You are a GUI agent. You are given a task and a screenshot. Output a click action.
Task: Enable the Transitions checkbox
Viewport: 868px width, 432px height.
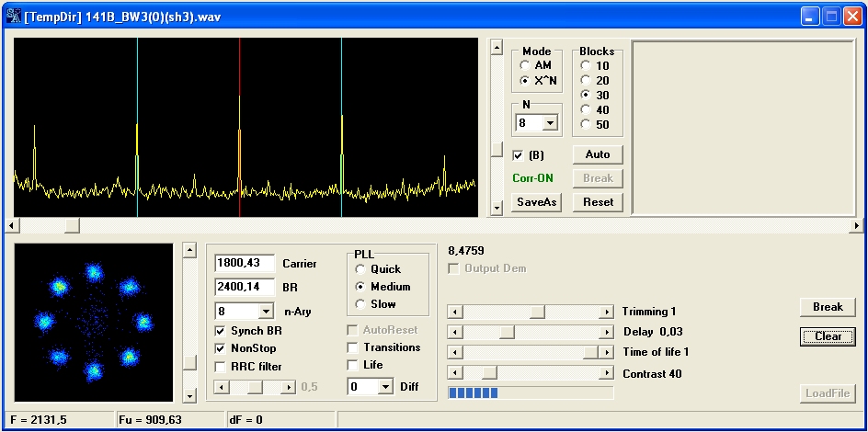(x=353, y=347)
